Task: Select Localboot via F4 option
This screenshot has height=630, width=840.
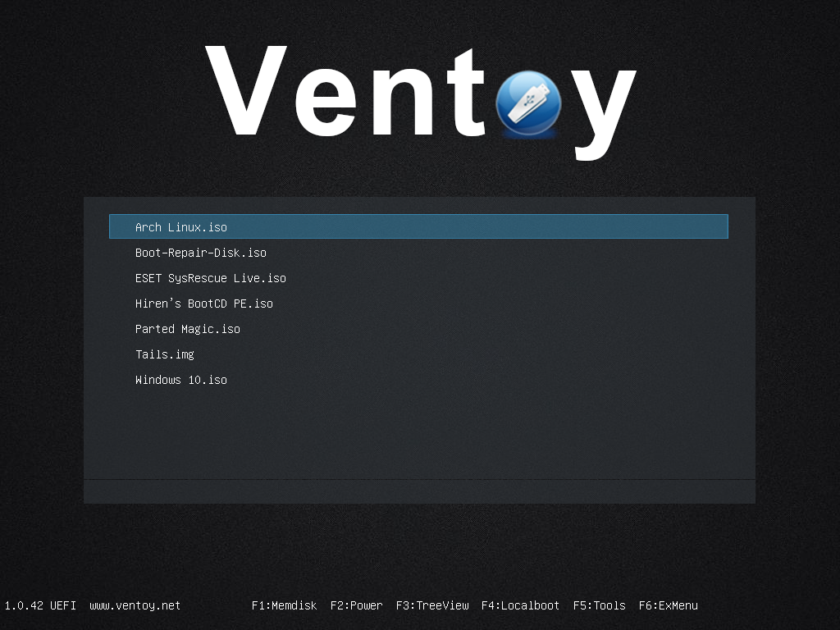Action: [519, 605]
